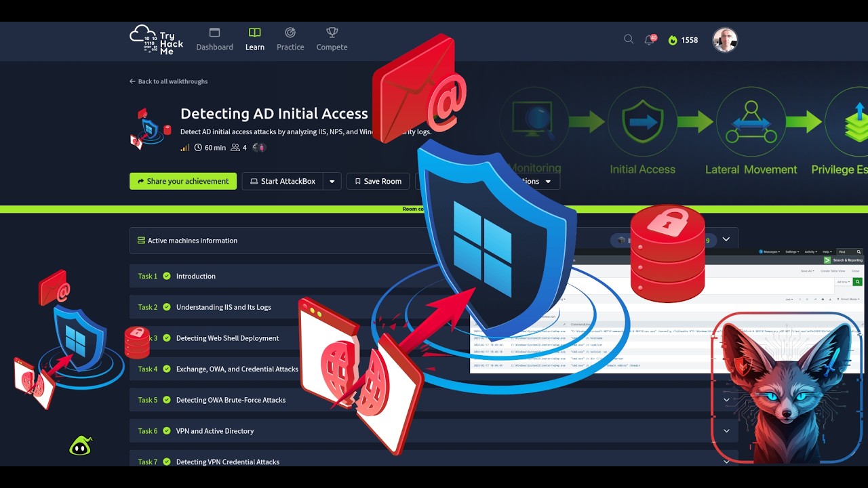Click the Detecting Web Shell Deployment check circle
Image resolution: width=868 pixels, height=488 pixels.
(x=167, y=338)
